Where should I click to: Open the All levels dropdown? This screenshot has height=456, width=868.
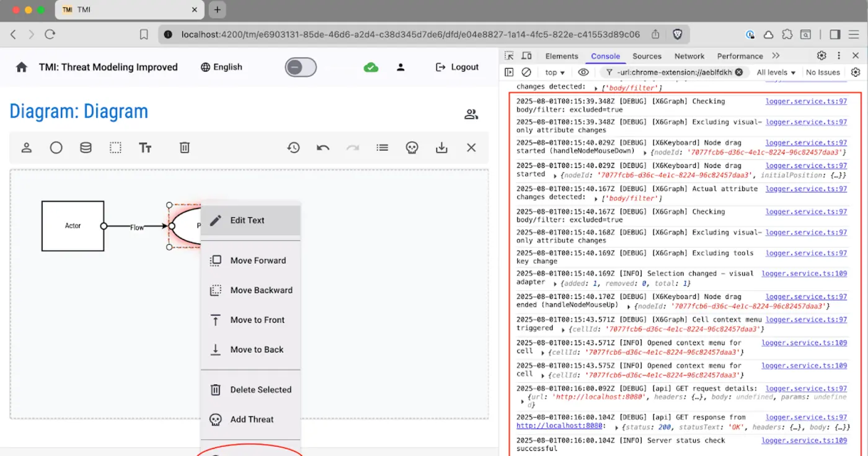[776, 73]
